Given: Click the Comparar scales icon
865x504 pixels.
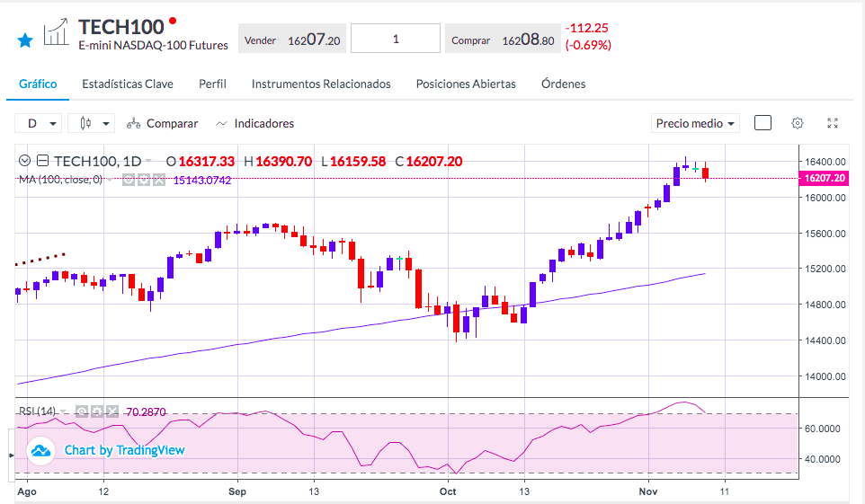Looking at the screenshot, I should click(x=133, y=123).
